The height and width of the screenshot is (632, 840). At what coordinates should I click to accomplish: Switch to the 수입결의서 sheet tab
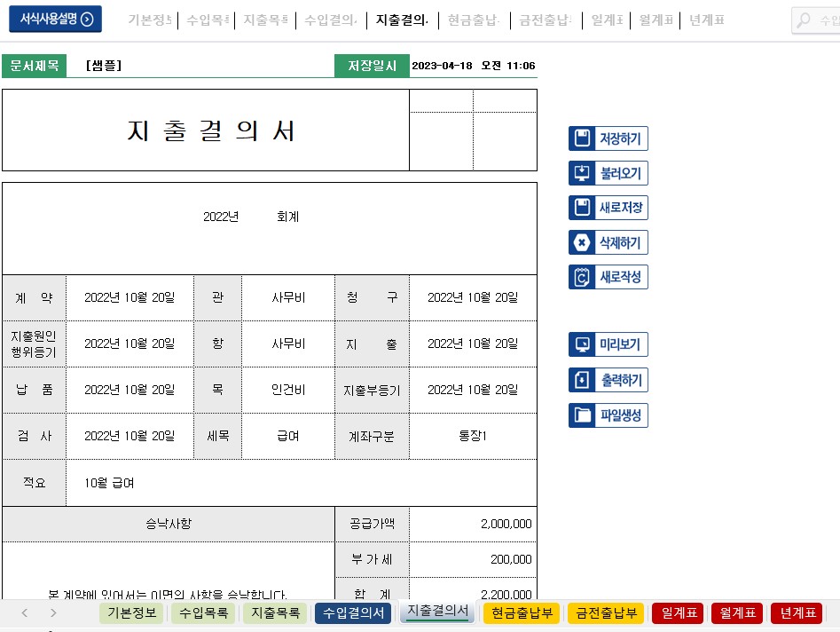tap(353, 612)
